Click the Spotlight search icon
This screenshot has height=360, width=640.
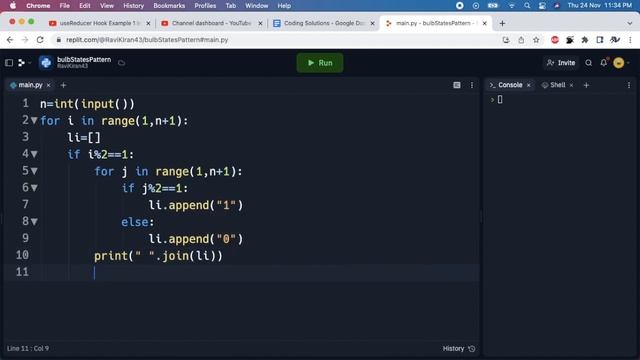point(527,5)
